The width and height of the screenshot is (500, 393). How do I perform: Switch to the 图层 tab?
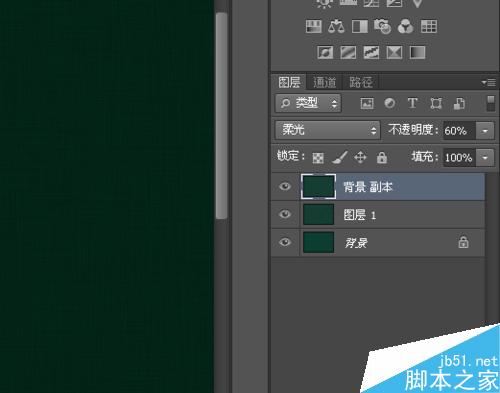(289, 82)
